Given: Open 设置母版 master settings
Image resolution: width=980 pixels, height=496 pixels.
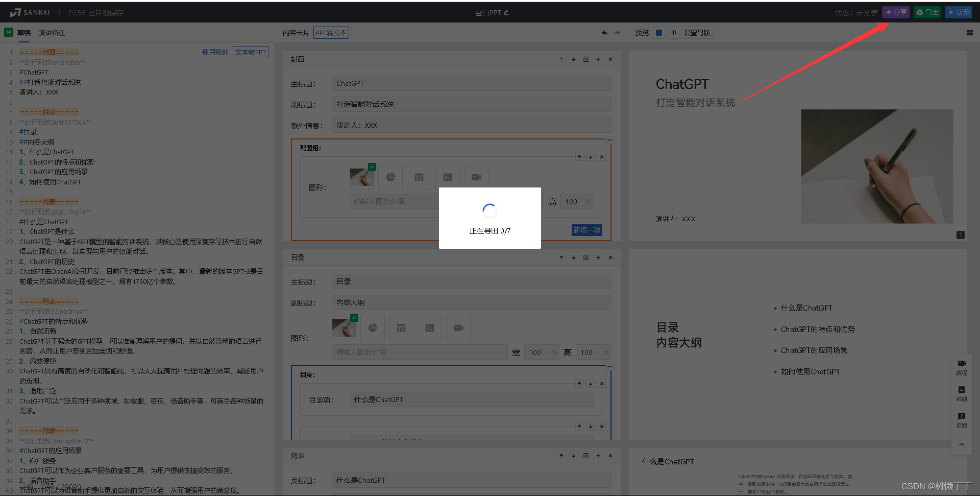Looking at the screenshot, I should point(697,33).
